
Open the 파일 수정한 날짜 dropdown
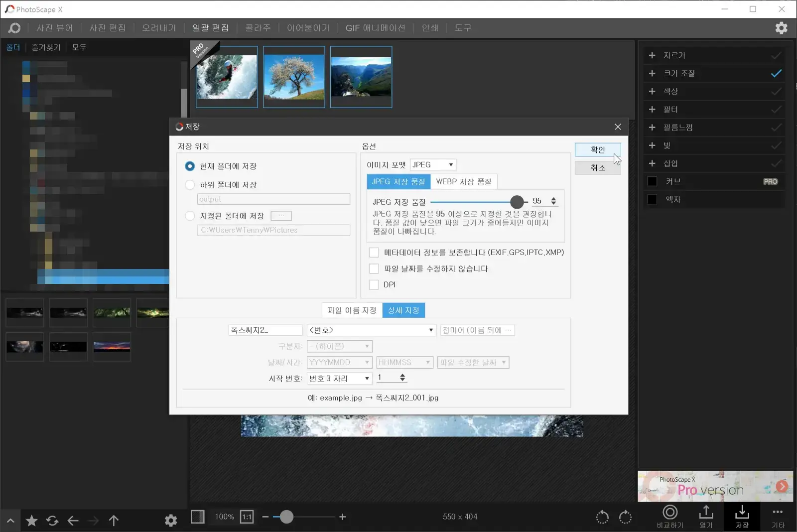[473, 362]
